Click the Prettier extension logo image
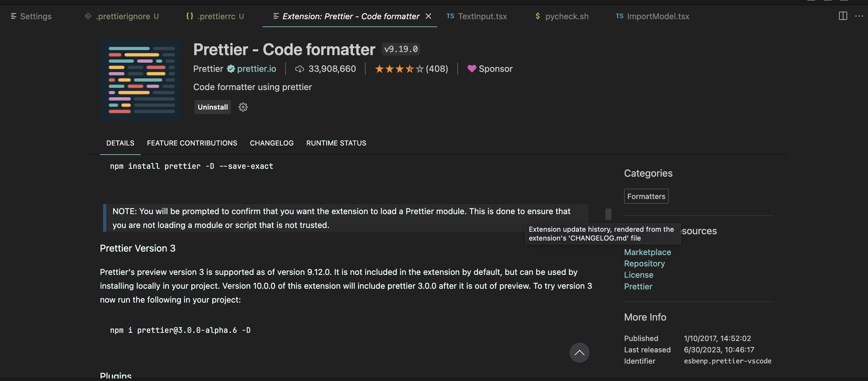The image size is (868, 381). point(140,80)
